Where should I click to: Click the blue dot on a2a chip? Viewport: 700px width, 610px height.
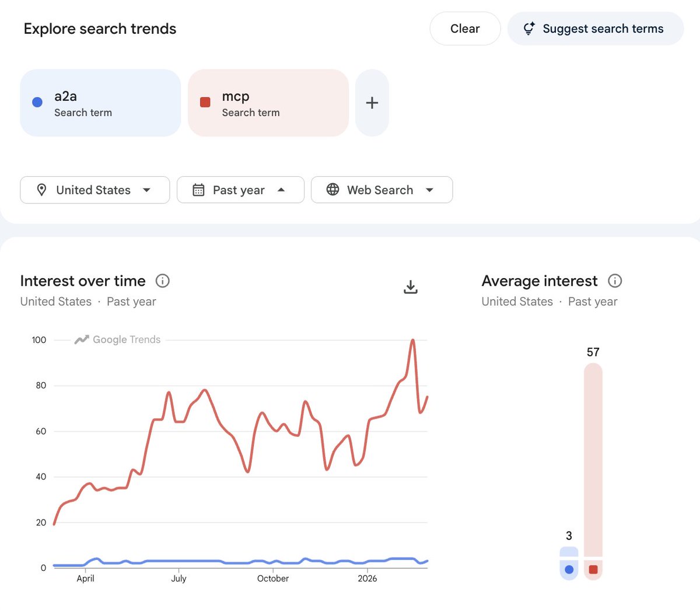coord(37,102)
